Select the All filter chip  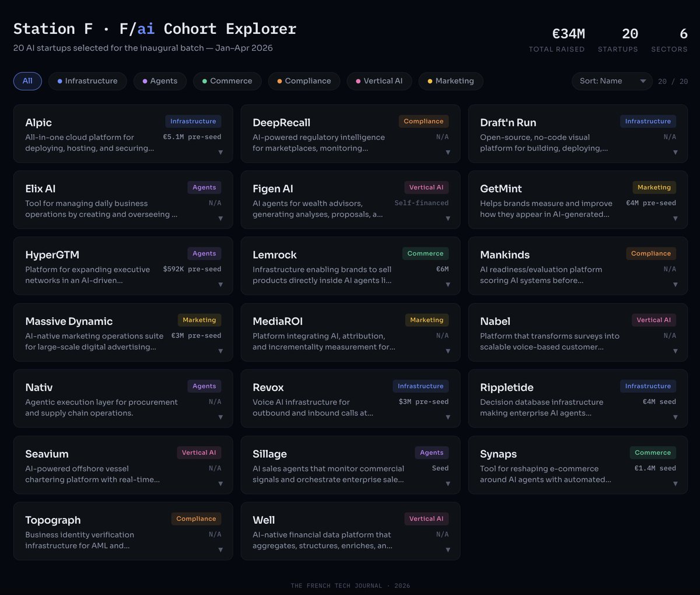click(27, 81)
